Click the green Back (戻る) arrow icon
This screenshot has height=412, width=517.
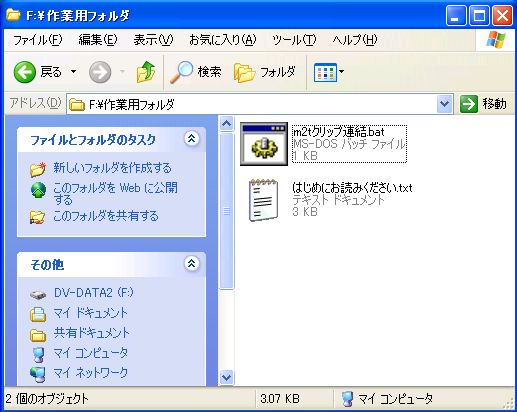[25, 72]
